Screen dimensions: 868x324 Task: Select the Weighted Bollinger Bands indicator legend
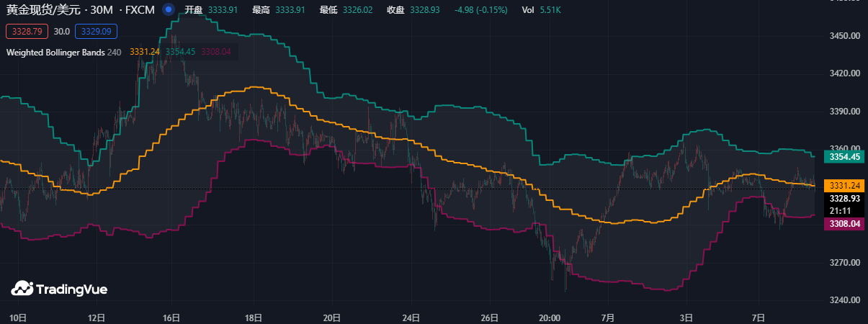point(55,52)
